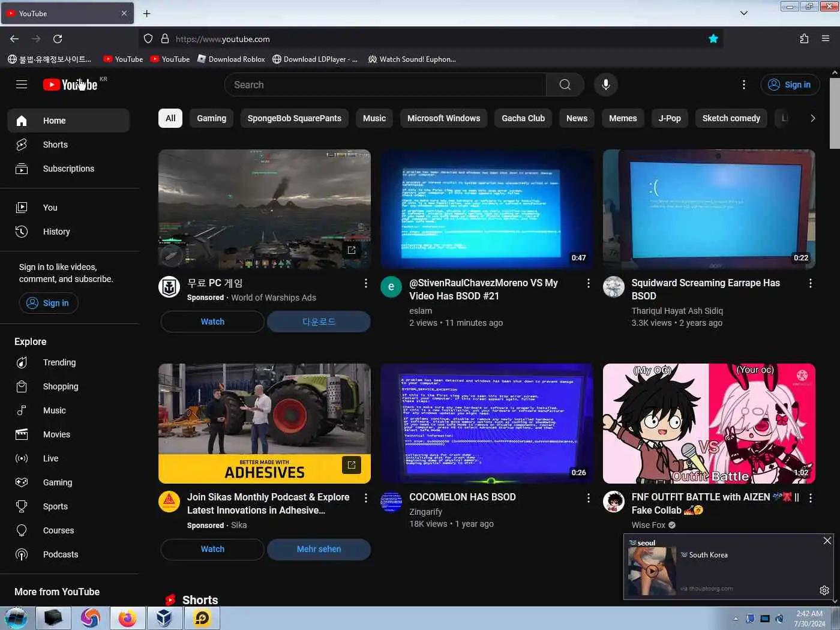Open more options for COCOMELON HAS BSOD video

click(588, 498)
